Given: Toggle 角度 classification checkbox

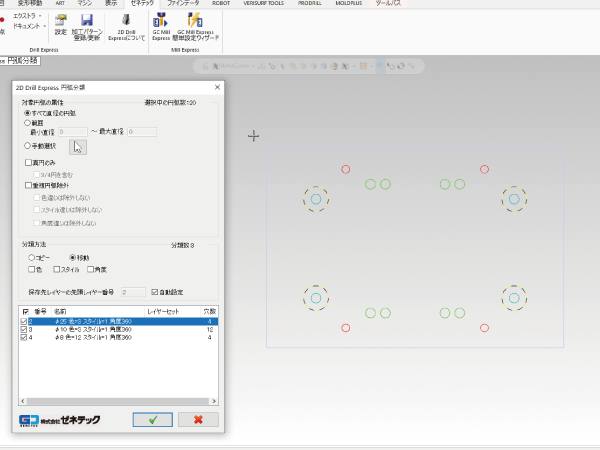Looking at the screenshot, I should [x=90, y=269].
